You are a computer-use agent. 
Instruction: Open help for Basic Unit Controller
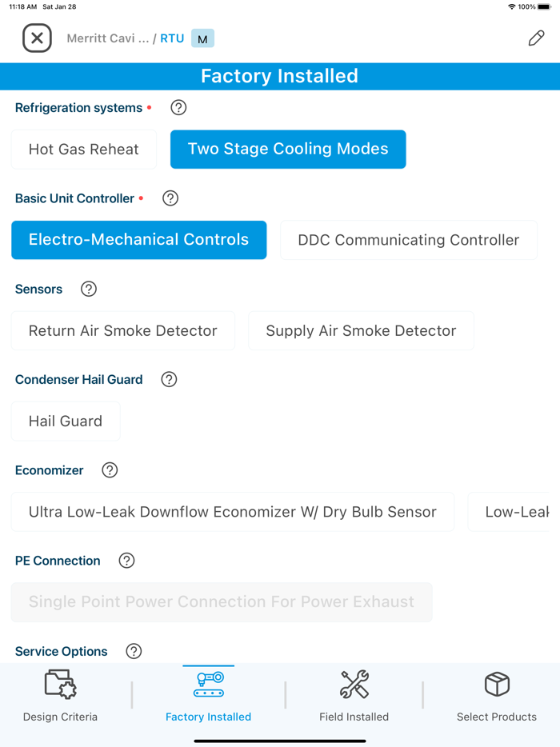170,198
